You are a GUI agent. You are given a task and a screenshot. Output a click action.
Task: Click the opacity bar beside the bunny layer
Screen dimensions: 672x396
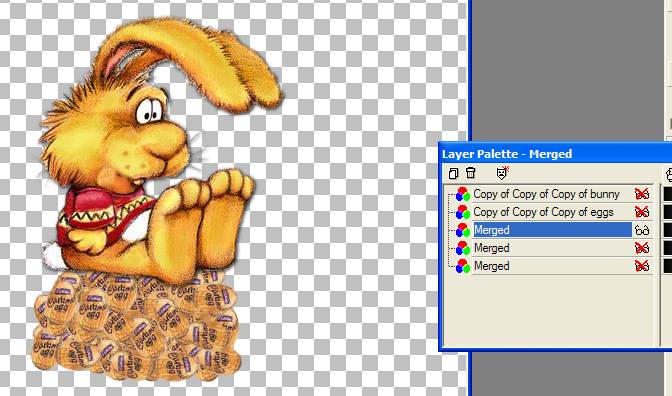[x=667, y=194]
